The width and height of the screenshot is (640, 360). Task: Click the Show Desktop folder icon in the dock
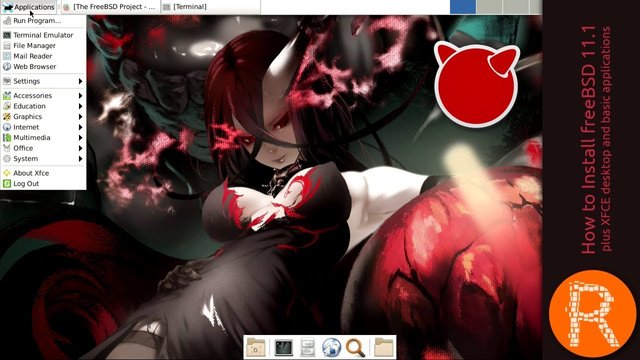pos(256,347)
